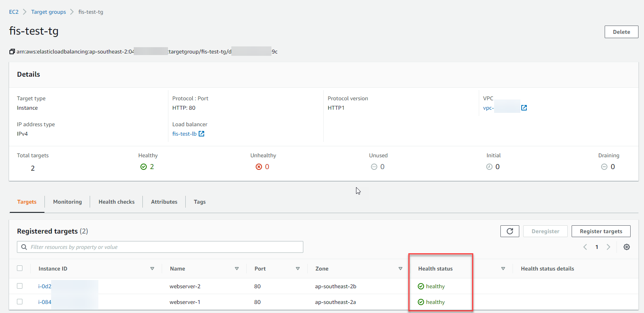Check the webserver-2 row checkbox
The height and width of the screenshot is (313, 644).
point(20,286)
